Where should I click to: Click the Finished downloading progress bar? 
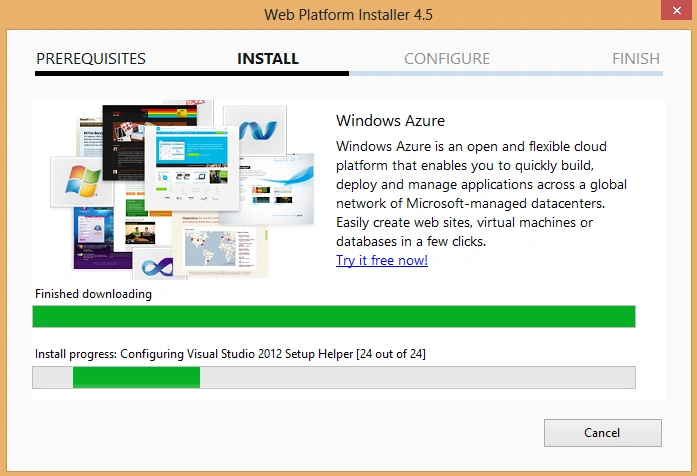click(x=334, y=316)
